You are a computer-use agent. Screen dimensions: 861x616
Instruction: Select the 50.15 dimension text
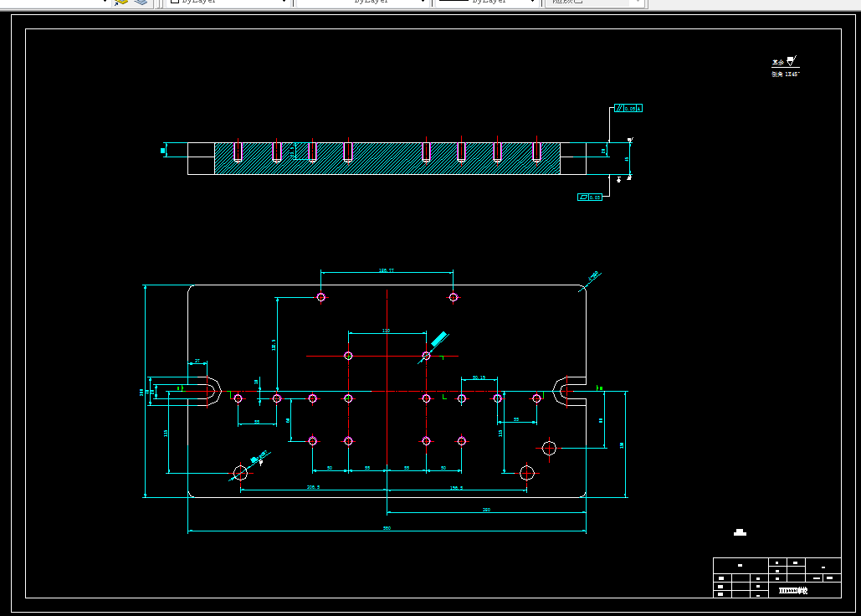click(x=479, y=377)
